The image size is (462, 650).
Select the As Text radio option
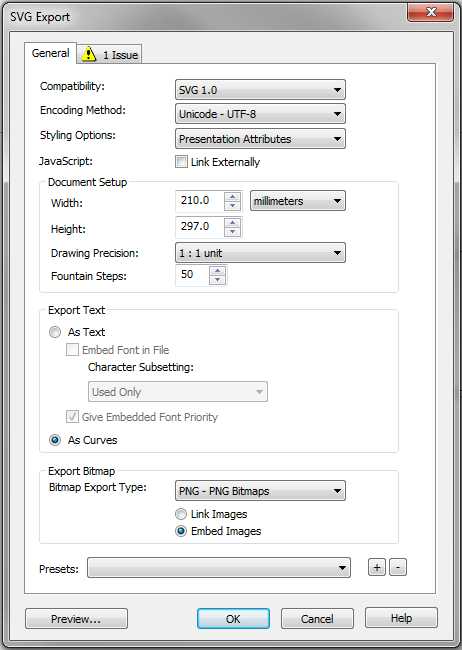(x=55, y=332)
